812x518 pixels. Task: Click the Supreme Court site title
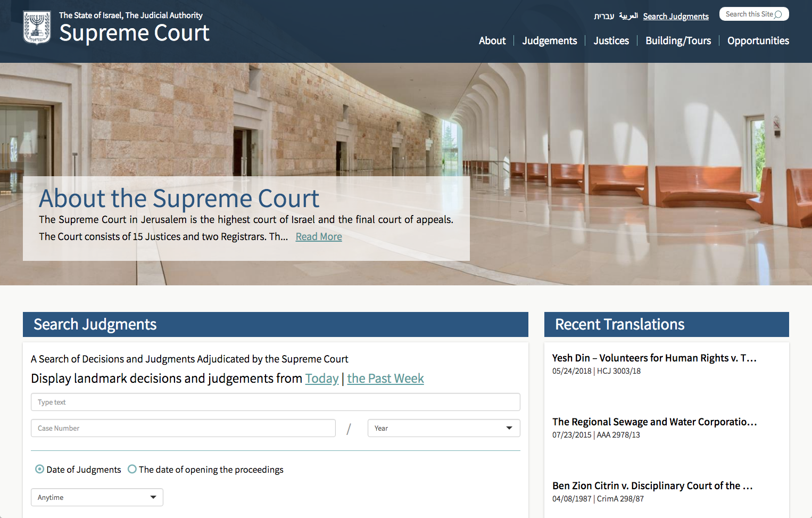[134, 33]
